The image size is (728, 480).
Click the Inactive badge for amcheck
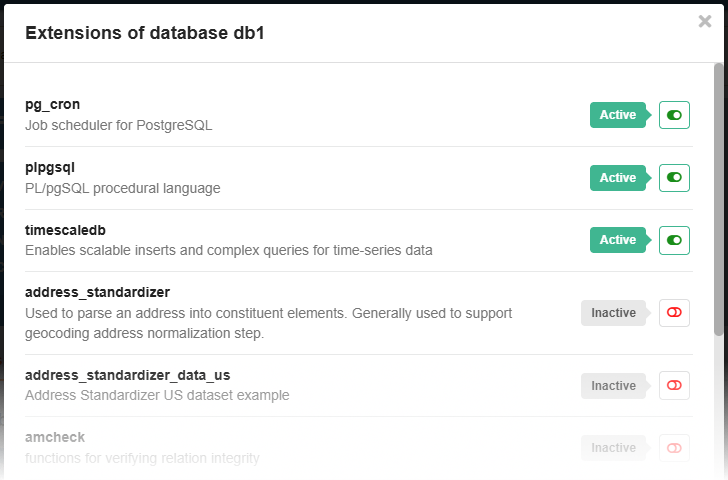click(x=613, y=448)
